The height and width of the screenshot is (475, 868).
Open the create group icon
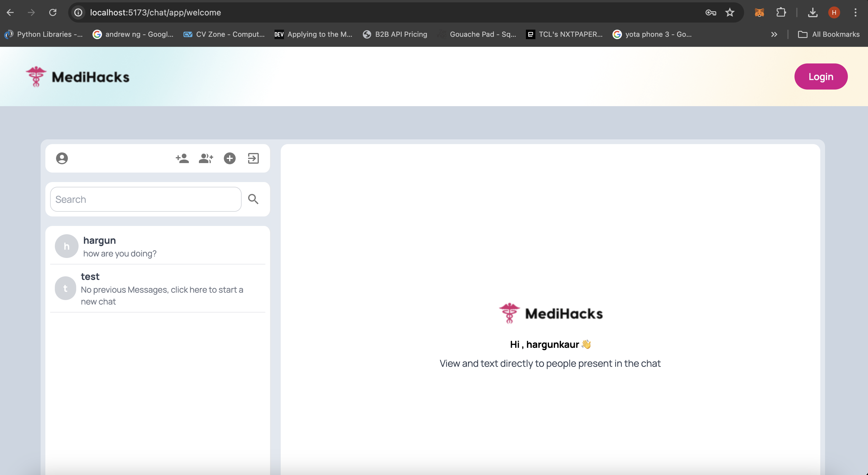(206, 158)
